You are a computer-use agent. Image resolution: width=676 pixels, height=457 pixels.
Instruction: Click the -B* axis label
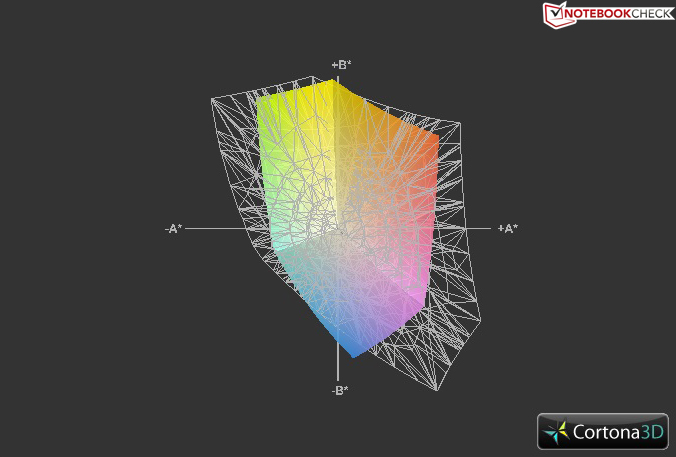tap(340, 391)
